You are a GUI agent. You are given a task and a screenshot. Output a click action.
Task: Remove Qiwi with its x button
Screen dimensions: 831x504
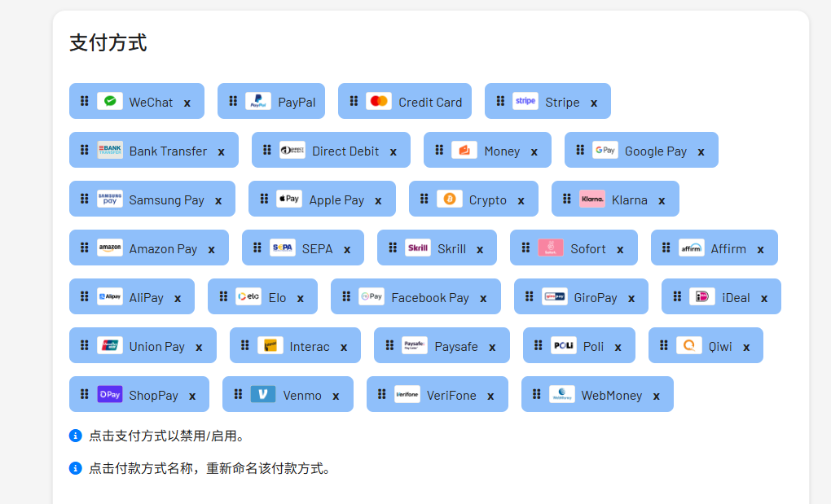[746, 348]
